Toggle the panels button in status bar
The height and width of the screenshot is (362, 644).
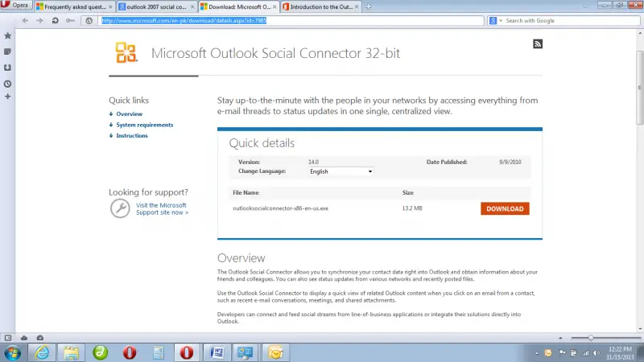tap(8, 338)
